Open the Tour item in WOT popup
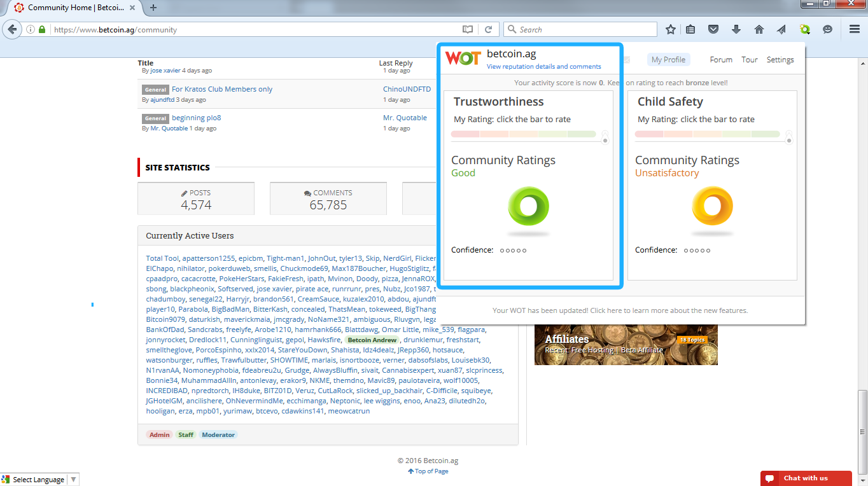The height and width of the screenshot is (486, 868). coord(750,60)
